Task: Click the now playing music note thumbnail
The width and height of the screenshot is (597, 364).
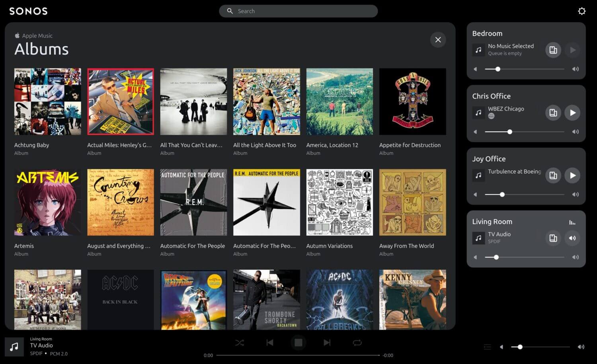Action: [14, 347]
